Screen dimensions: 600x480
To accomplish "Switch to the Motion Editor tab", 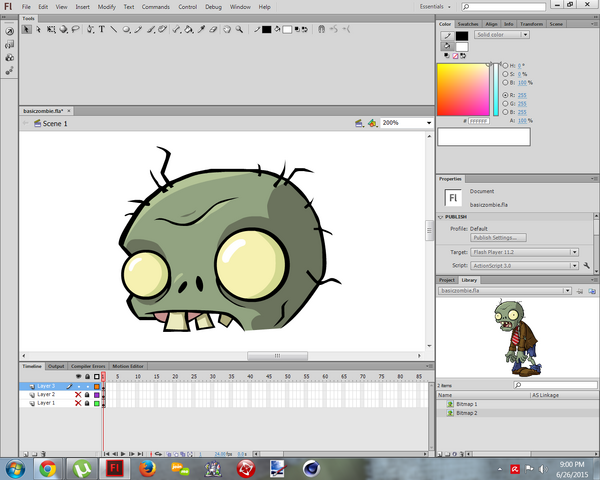I will [x=128, y=366].
